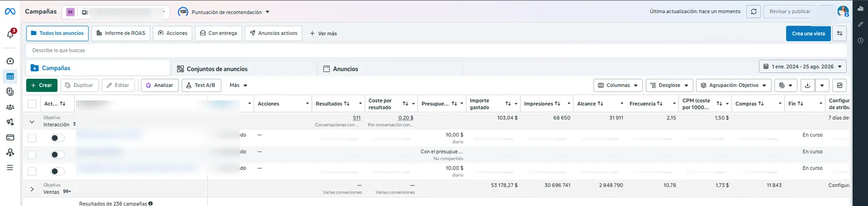
Task: Open the notifications bell
Action: click(10, 34)
